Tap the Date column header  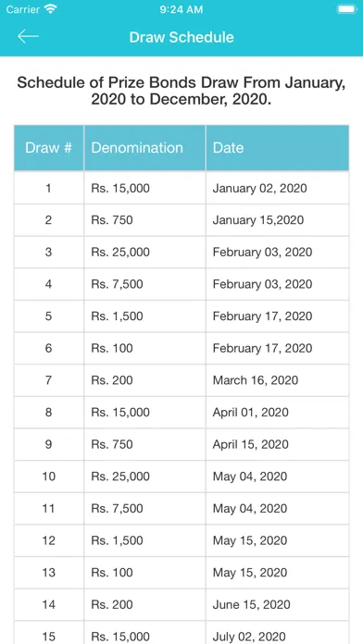pyautogui.click(x=278, y=148)
